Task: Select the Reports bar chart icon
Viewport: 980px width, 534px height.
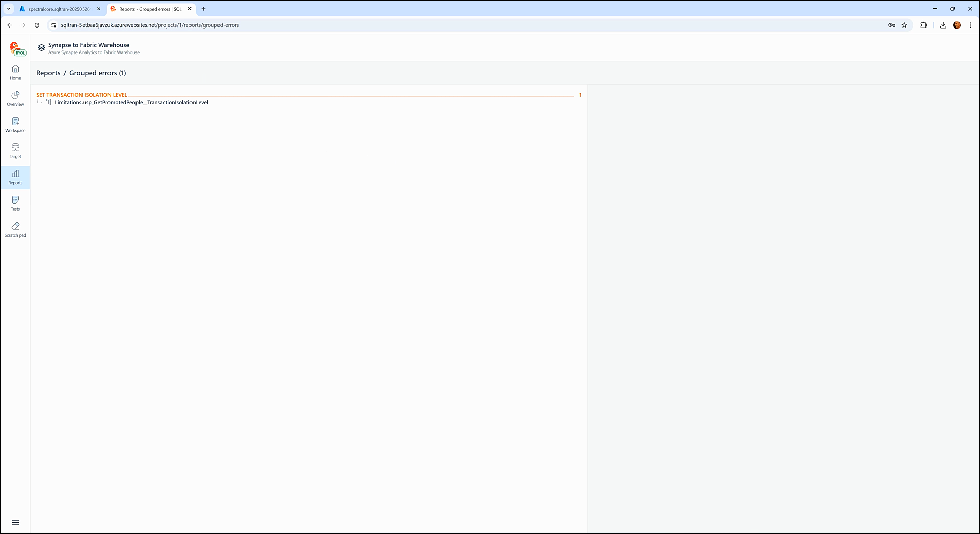Action: (15, 177)
